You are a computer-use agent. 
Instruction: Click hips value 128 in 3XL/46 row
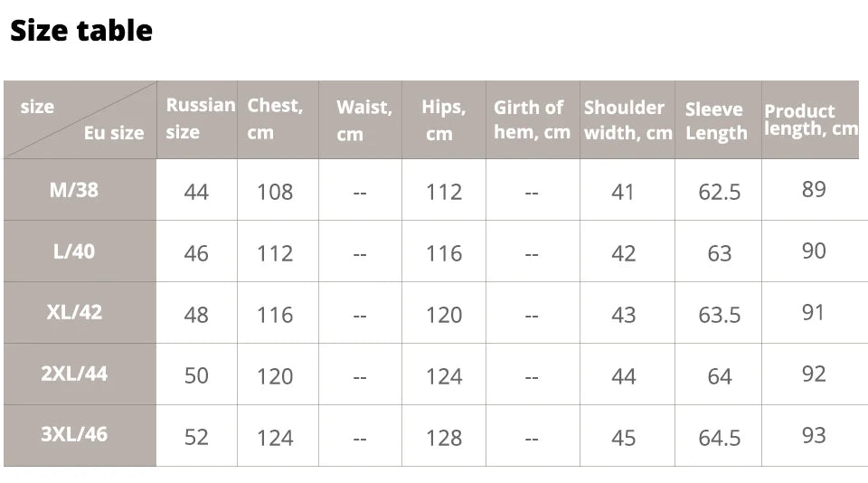443,438
